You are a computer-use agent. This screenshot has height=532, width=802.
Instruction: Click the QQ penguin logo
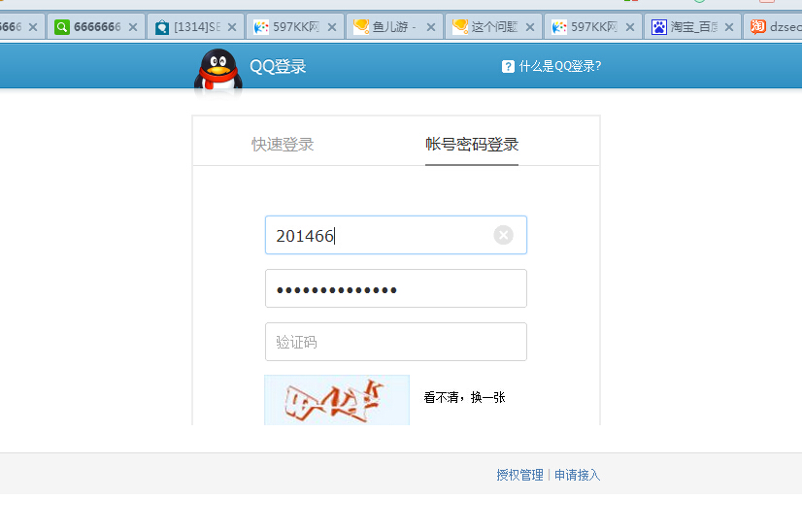click(x=217, y=70)
